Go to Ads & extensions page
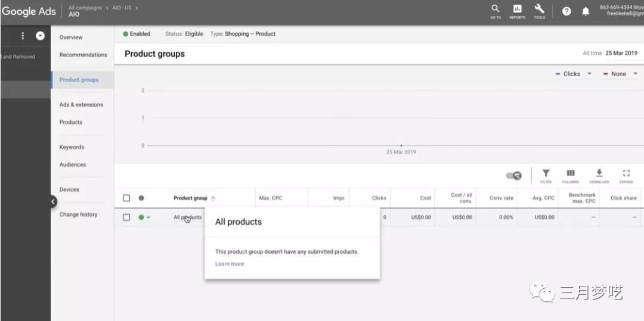The image size is (644, 321). (81, 105)
